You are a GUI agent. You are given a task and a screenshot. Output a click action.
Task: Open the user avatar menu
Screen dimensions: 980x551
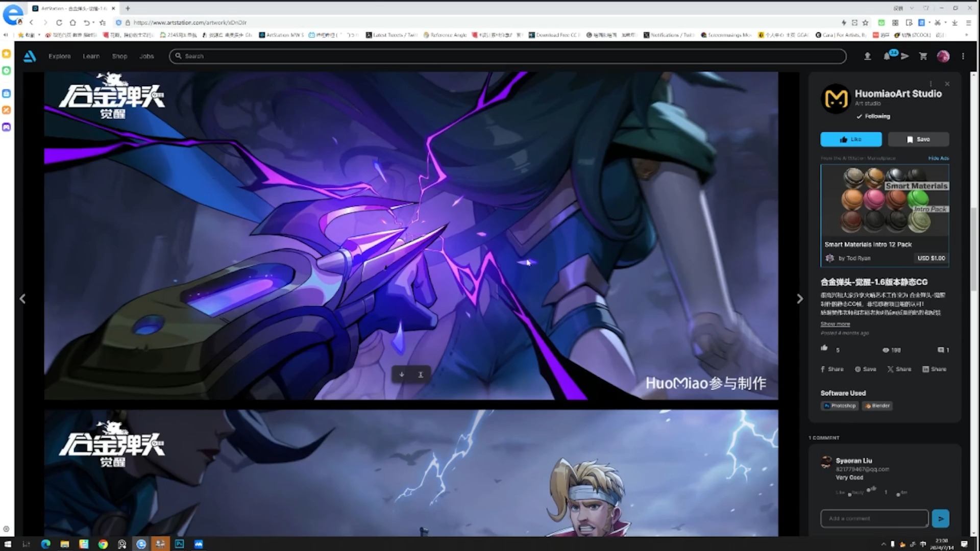(x=943, y=56)
